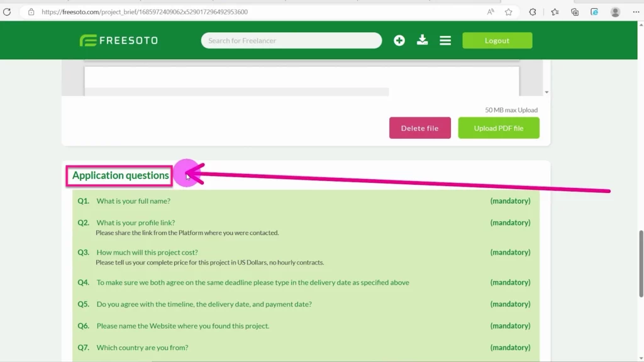This screenshot has height=362, width=644.
Task: Select Q7 'Which country are you from?'
Action: click(x=142, y=348)
